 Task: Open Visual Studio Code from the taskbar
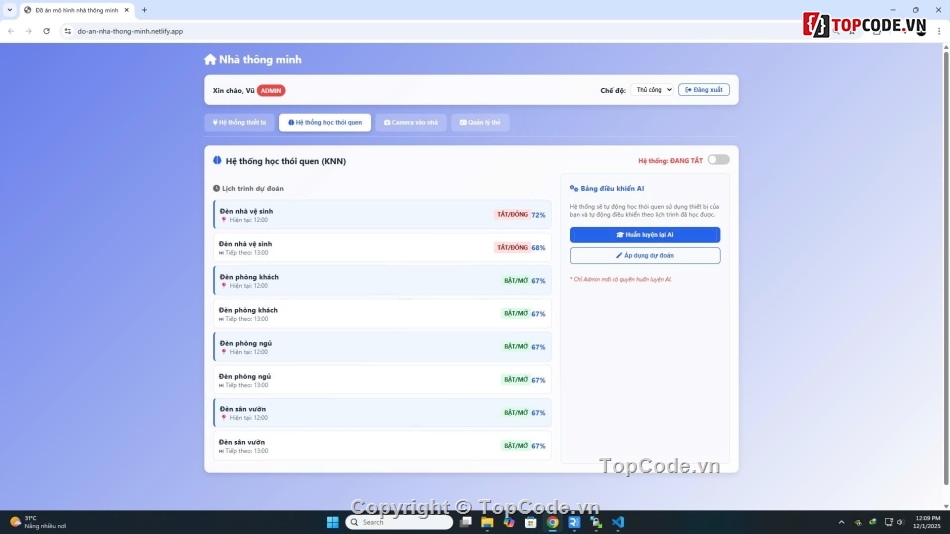click(618, 522)
